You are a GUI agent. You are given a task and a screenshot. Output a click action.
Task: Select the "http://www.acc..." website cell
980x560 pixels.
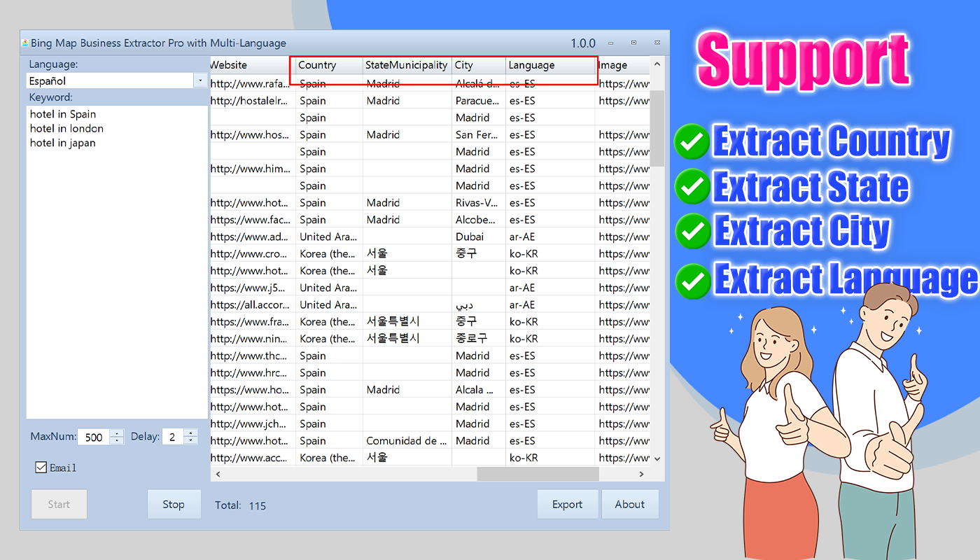(x=253, y=458)
